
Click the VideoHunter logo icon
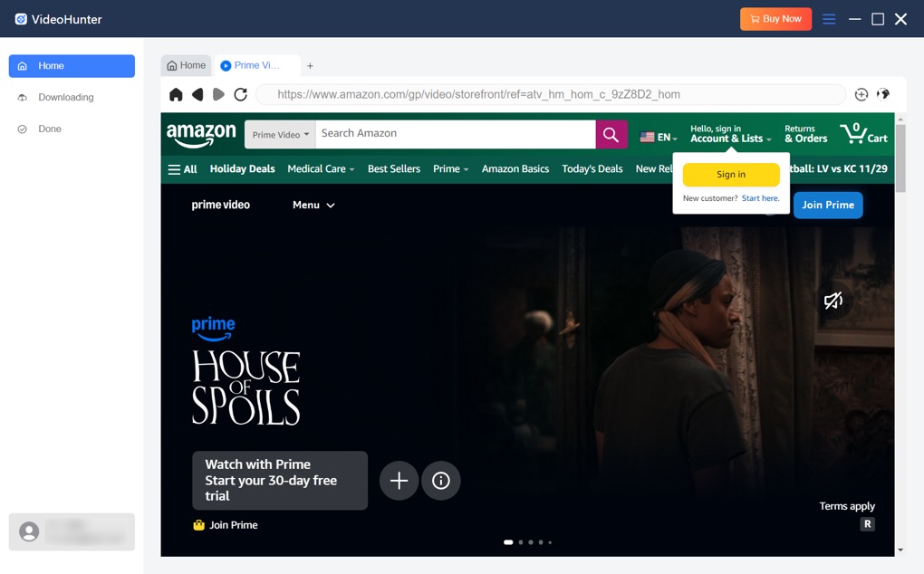tap(21, 19)
